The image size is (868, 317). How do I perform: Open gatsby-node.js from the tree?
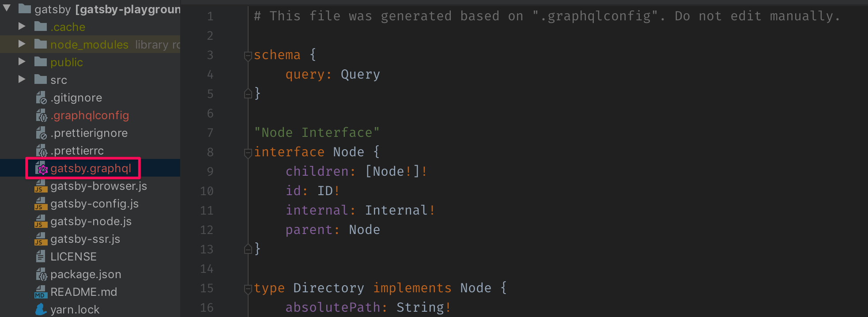(91, 221)
